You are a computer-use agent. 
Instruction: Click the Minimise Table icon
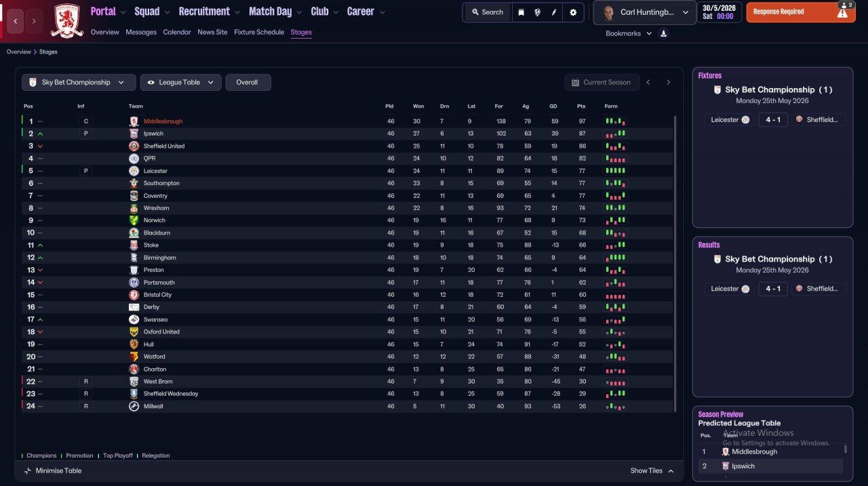click(x=28, y=470)
